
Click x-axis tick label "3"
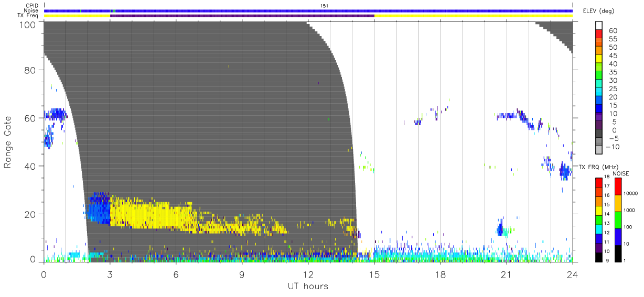pos(110,274)
